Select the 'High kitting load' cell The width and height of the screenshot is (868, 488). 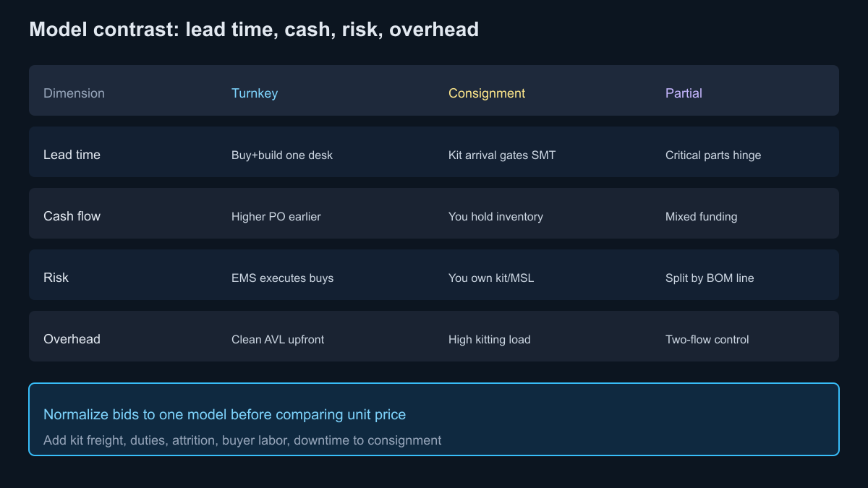coord(490,339)
